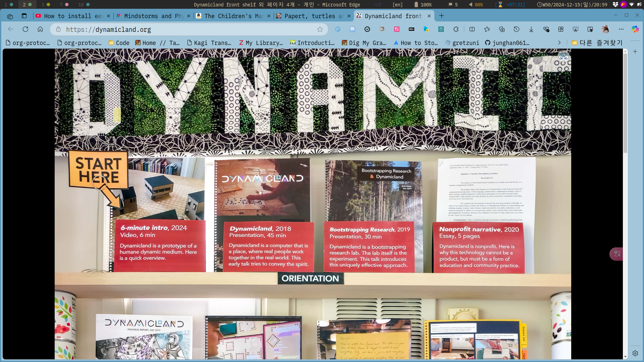Open the Favorites list panel
The height and width of the screenshot is (362, 644).
487,29
